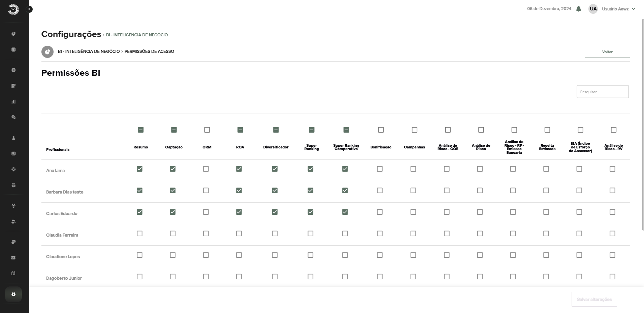The height and width of the screenshot is (313, 644).
Task: Expand the sidebar with arrow toggle
Action: pos(29,9)
